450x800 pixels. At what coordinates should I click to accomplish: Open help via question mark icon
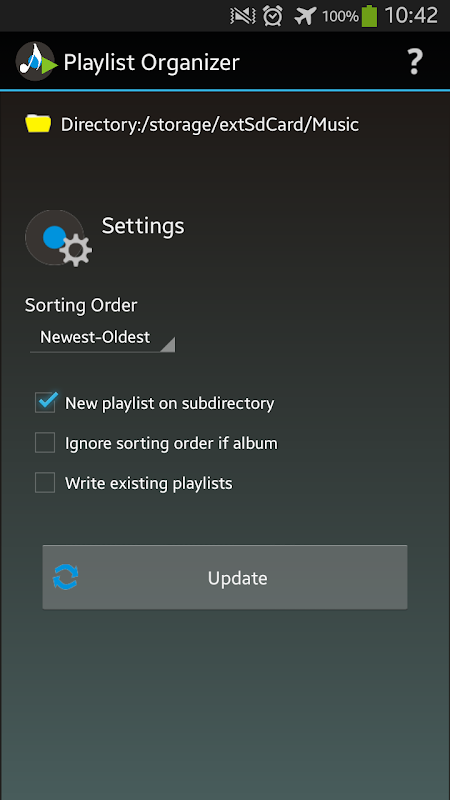[414, 62]
